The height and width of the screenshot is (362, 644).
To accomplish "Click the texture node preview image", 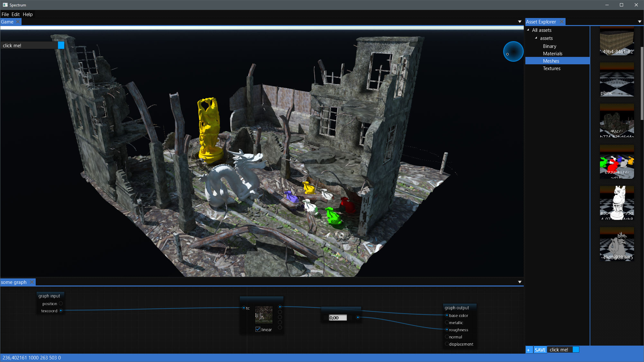I will 264,315.
